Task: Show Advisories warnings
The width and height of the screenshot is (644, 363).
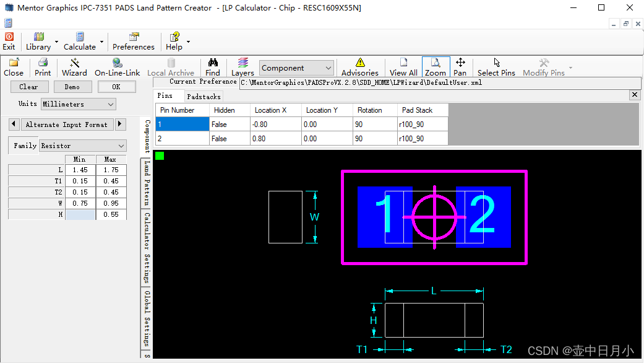Action: [360, 67]
